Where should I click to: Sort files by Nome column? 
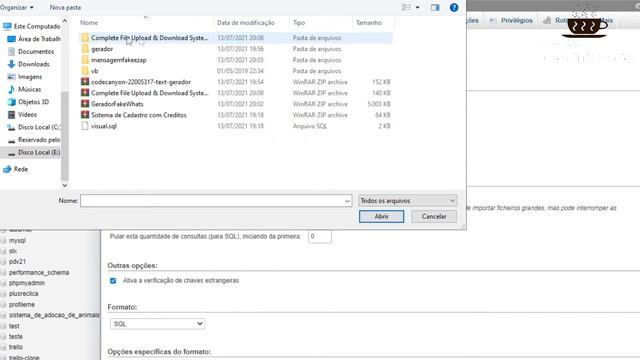89,23
